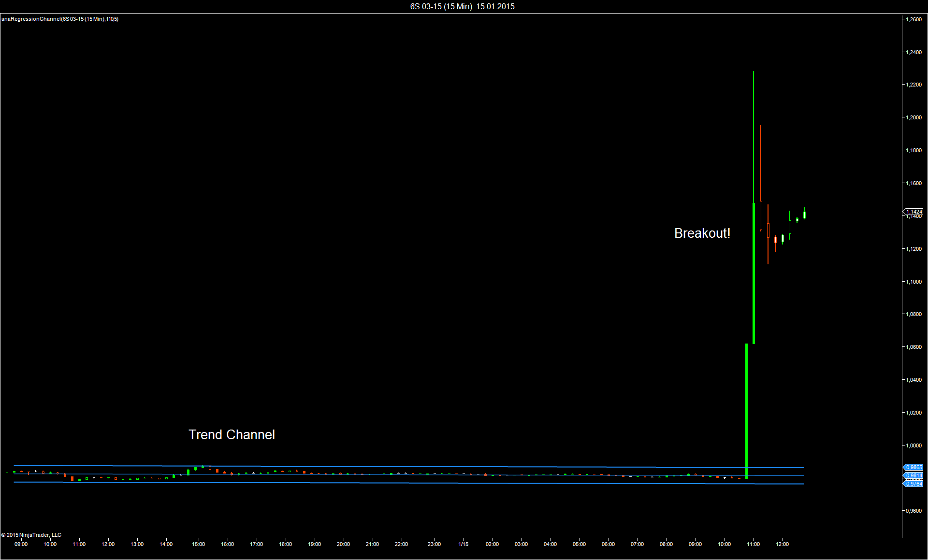The width and height of the screenshot is (928, 560).
Task: Click the 07:00 time axis label
Action: pyautogui.click(x=638, y=544)
